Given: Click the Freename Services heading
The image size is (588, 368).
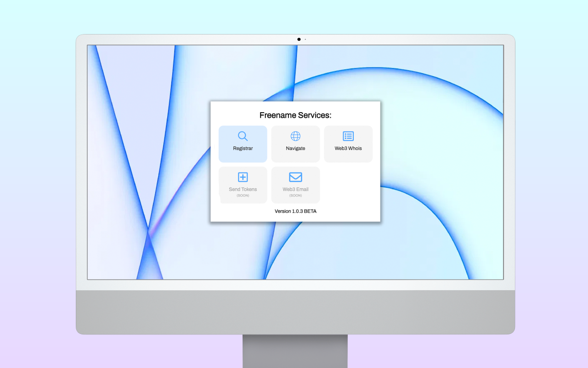Looking at the screenshot, I should coord(295,115).
